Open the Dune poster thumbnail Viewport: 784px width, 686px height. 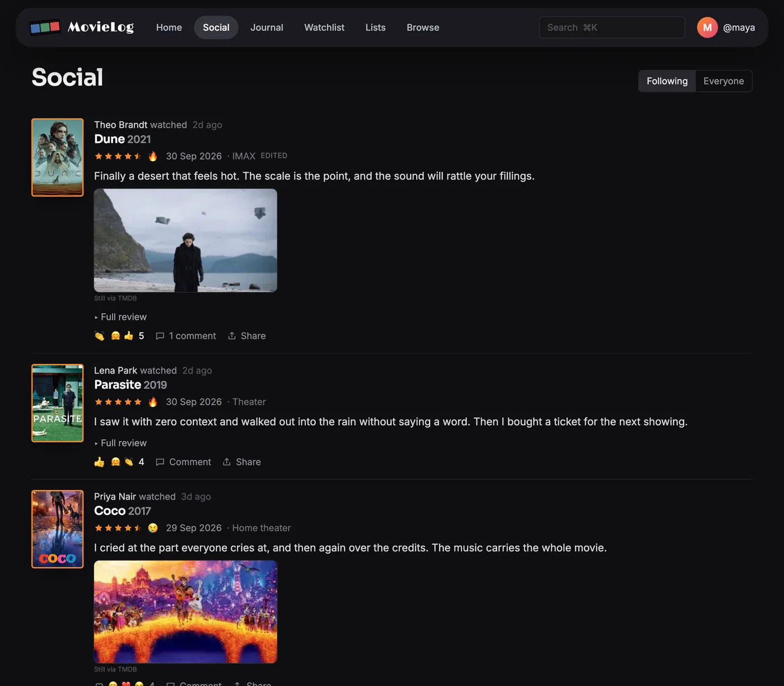(58, 157)
